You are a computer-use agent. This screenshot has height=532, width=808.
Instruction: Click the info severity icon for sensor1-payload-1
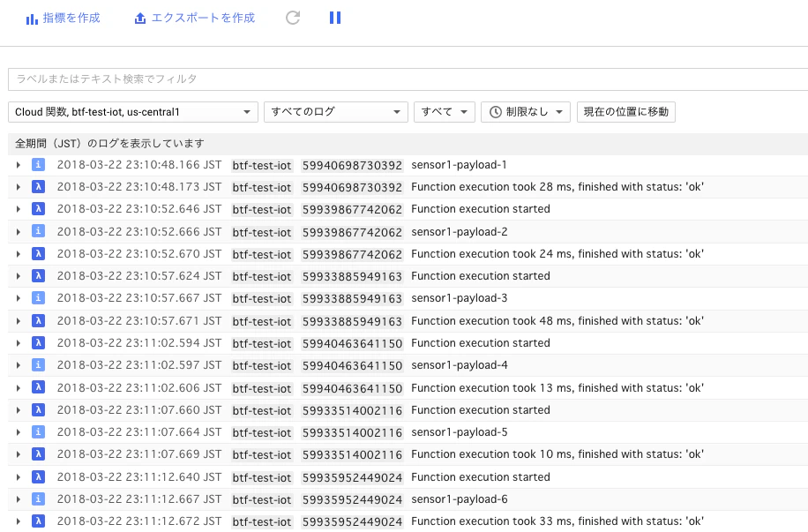pos(38,164)
